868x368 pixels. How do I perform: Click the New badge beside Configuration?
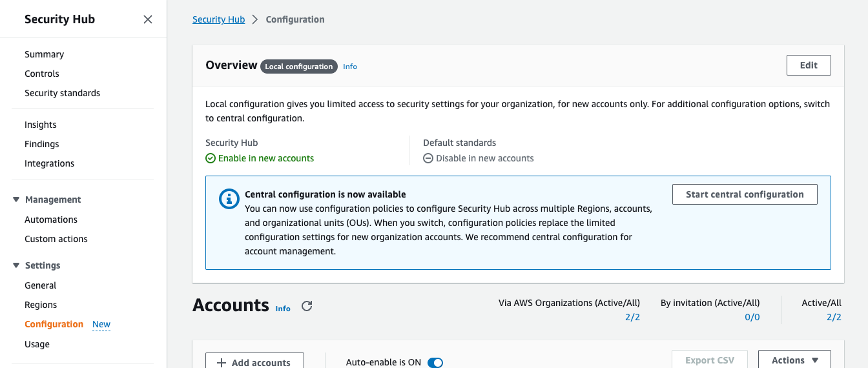[101, 325]
